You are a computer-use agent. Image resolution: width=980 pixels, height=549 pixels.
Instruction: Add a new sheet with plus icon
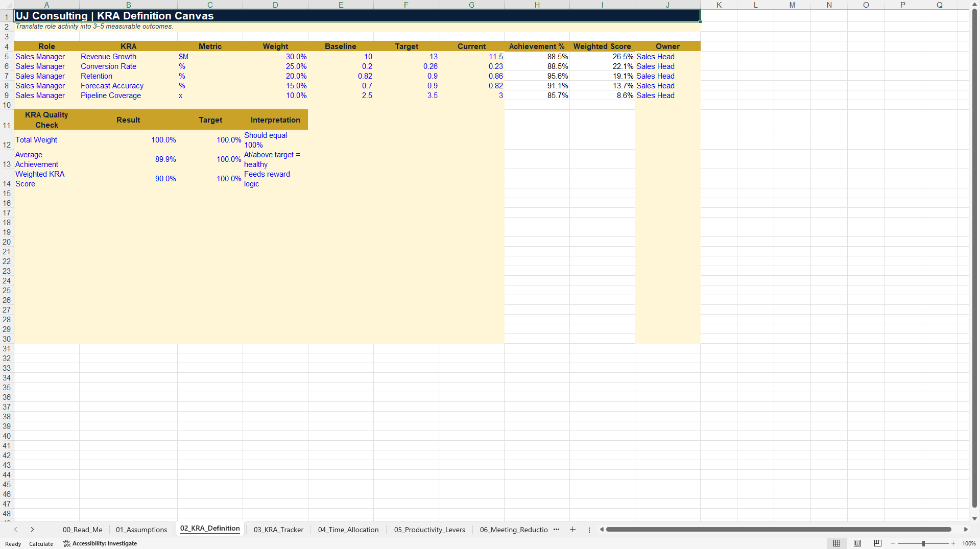572,530
